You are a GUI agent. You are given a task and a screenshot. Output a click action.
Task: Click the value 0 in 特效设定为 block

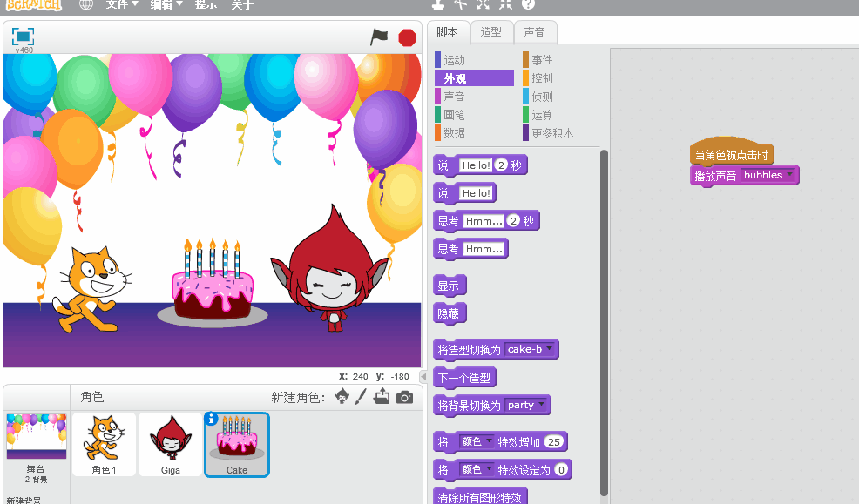(x=561, y=469)
